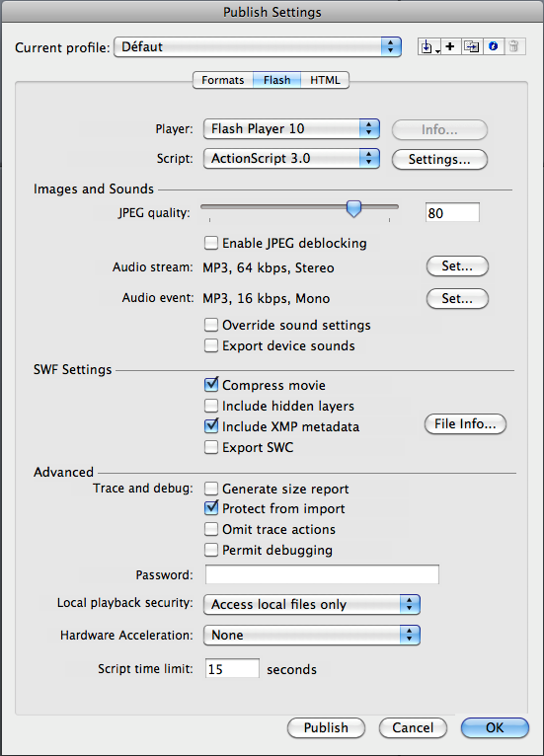This screenshot has height=756, width=544.
Task: Switch to the HTML tab
Action: coord(325,80)
